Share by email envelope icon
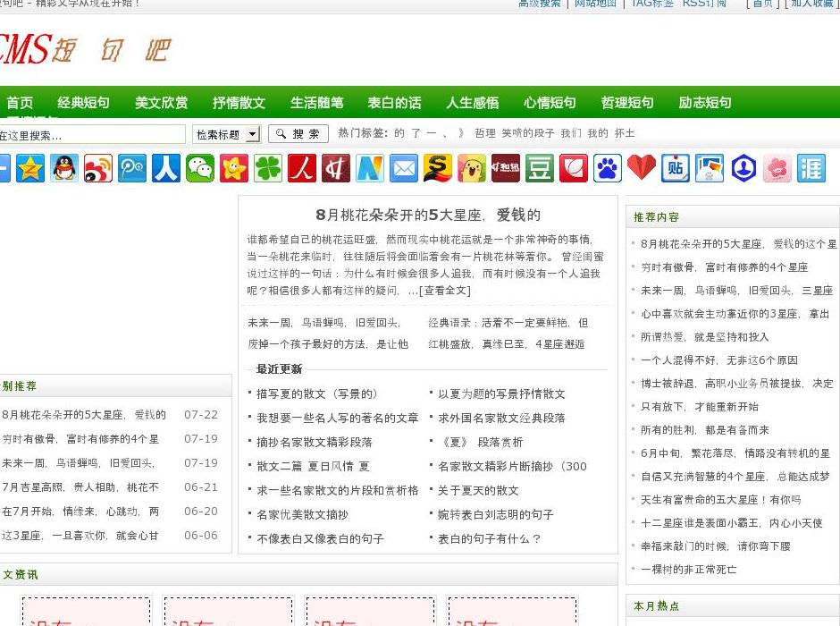 404,168
